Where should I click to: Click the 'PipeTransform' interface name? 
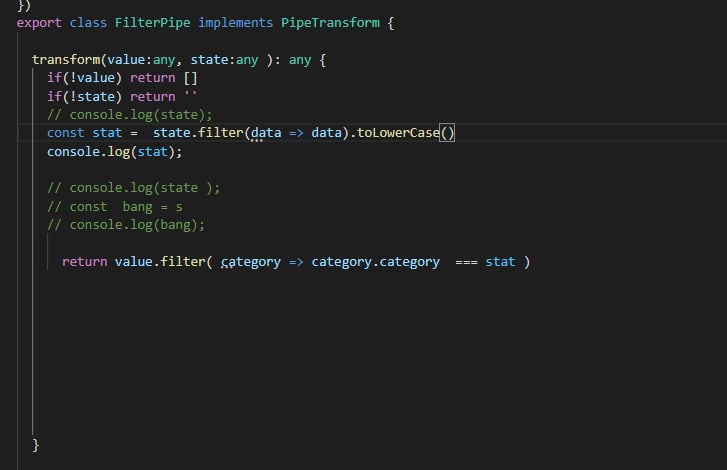330,23
